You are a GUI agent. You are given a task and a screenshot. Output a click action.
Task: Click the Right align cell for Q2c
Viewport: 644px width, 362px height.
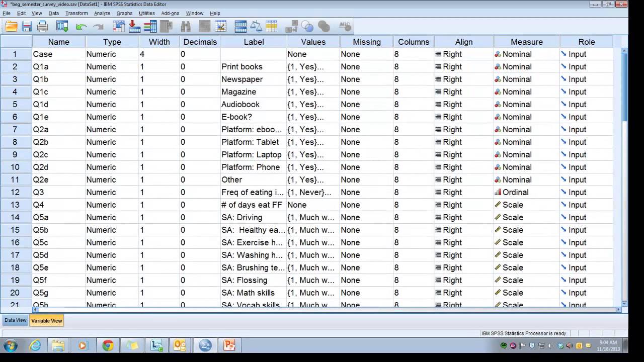click(464, 154)
